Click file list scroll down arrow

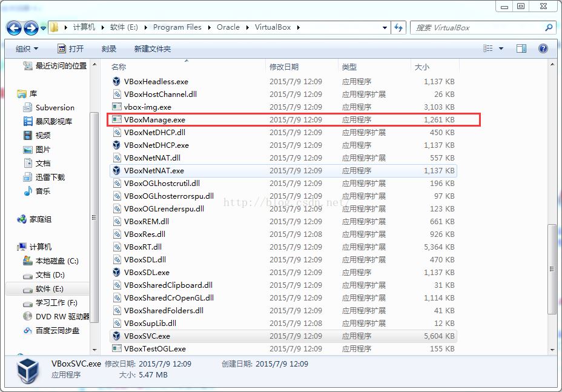pos(552,350)
